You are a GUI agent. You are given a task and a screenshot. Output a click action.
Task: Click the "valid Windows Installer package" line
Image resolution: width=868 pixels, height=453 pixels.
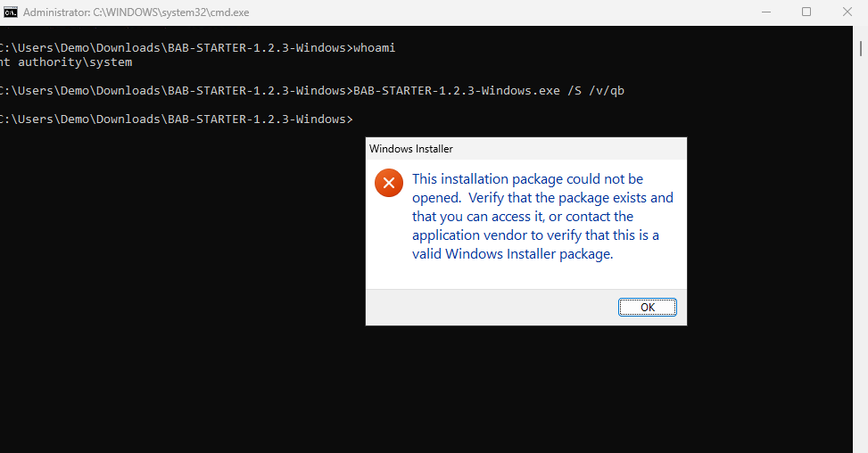tap(512, 253)
